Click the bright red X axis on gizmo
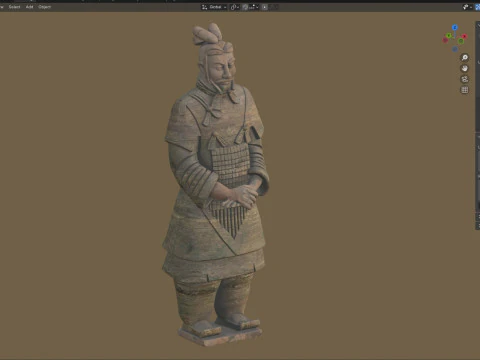Screen dimensions: 480x360 click(465, 36)
